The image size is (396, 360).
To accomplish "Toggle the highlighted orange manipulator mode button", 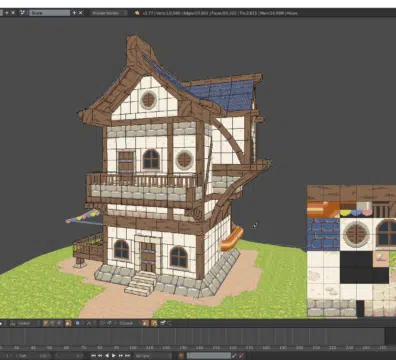I will point(68,323).
